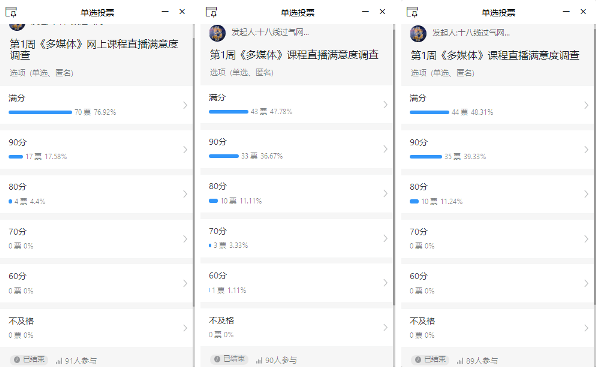Click initiator avatar in the right poll
The width and height of the screenshot is (596, 367).
click(x=418, y=33)
